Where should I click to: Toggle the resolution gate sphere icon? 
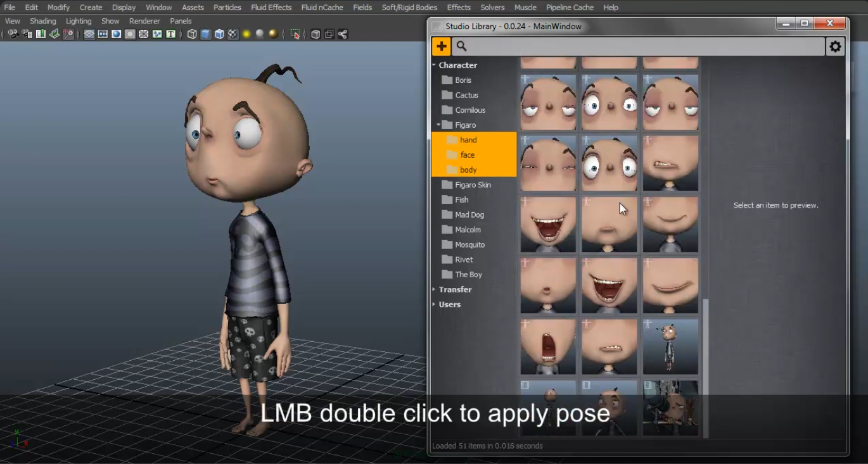(x=117, y=34)
